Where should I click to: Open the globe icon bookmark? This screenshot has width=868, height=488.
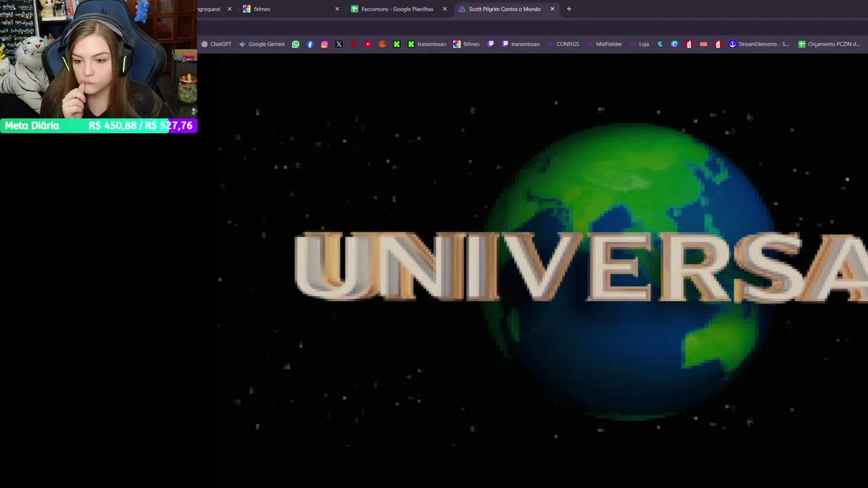pos(660,44)
